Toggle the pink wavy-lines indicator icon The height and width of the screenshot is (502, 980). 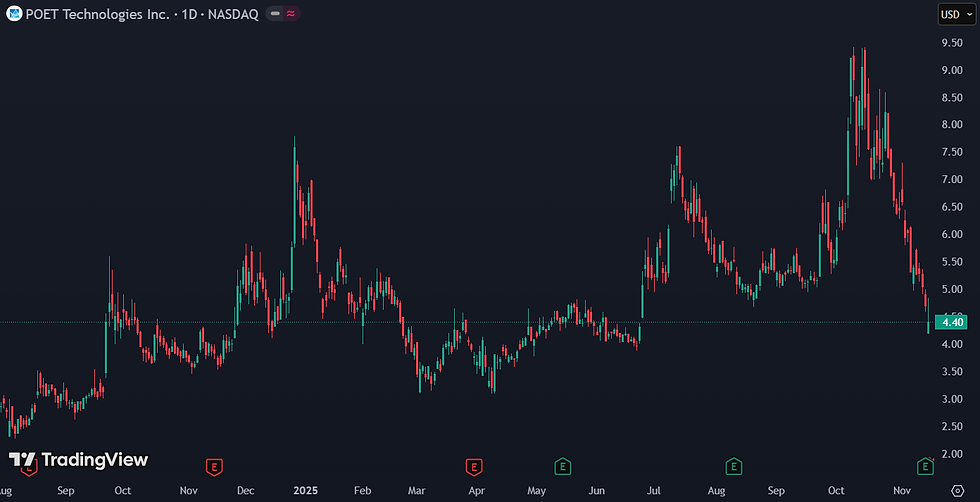291,14
